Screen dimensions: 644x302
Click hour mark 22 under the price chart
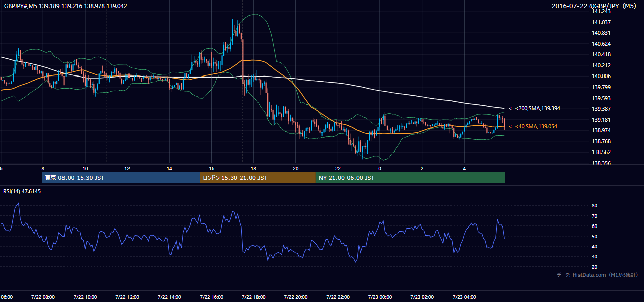tap(338, 169)
